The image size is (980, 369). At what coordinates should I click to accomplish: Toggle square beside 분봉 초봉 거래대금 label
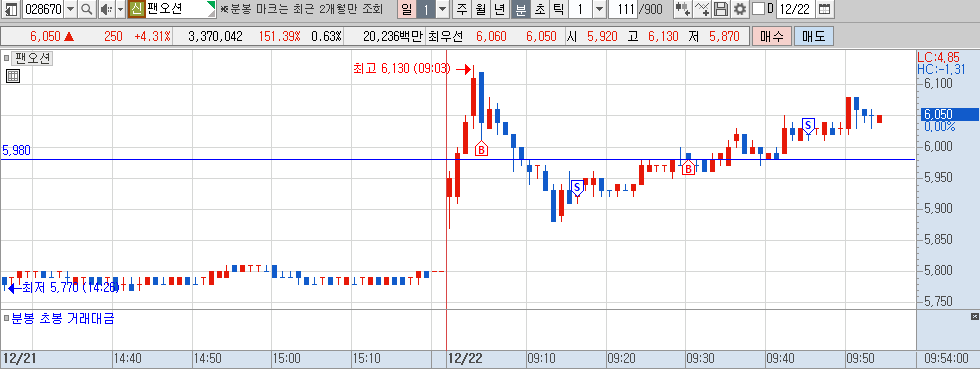click(7, 318)
